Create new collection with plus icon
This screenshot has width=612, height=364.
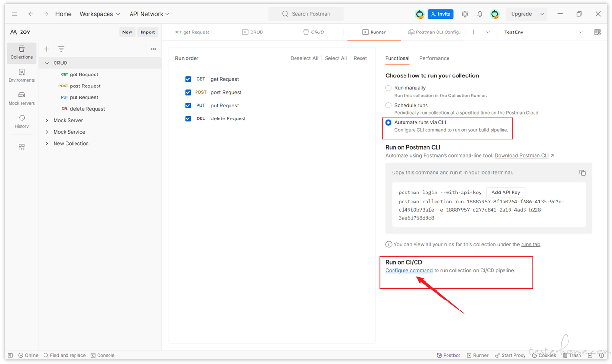47,49
